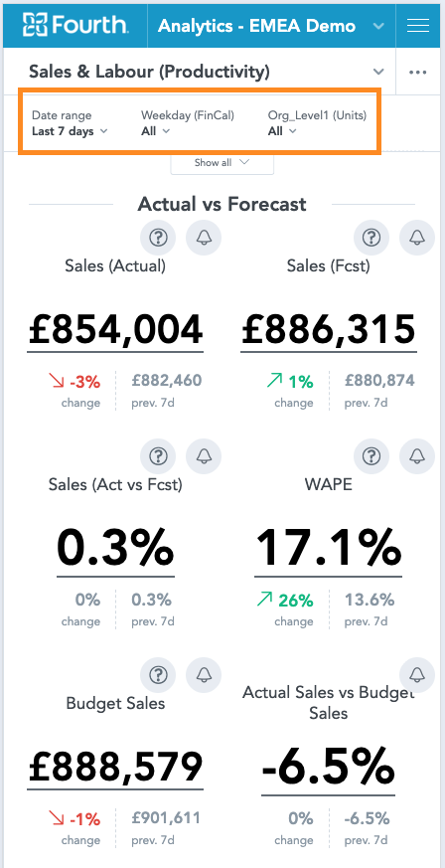Viewport: 445px width, 868px height.
Task: Open help for Budget Sales
Action: [x=158, y=674]
